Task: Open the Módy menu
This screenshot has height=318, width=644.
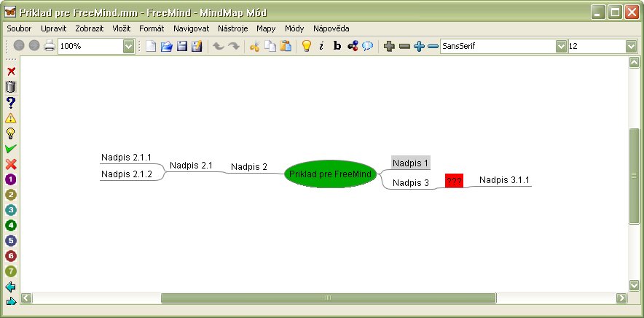Action: tap(294, 28)
